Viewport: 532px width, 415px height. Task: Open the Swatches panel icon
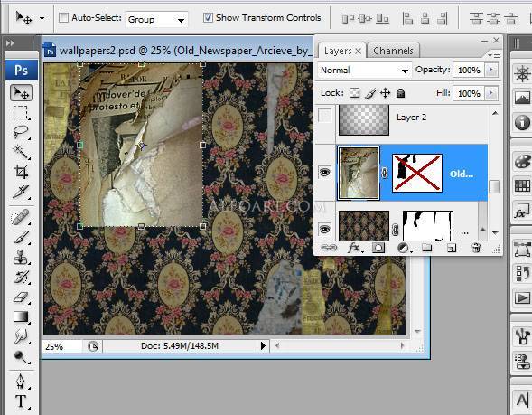coord(522,185)
